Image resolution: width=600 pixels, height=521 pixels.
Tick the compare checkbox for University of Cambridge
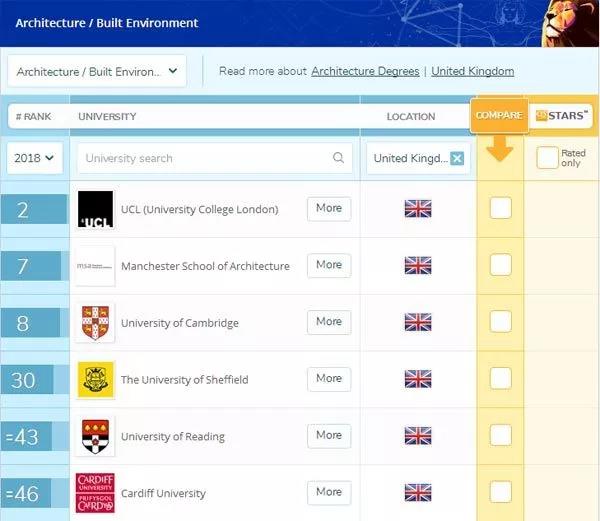click(501, 321)
